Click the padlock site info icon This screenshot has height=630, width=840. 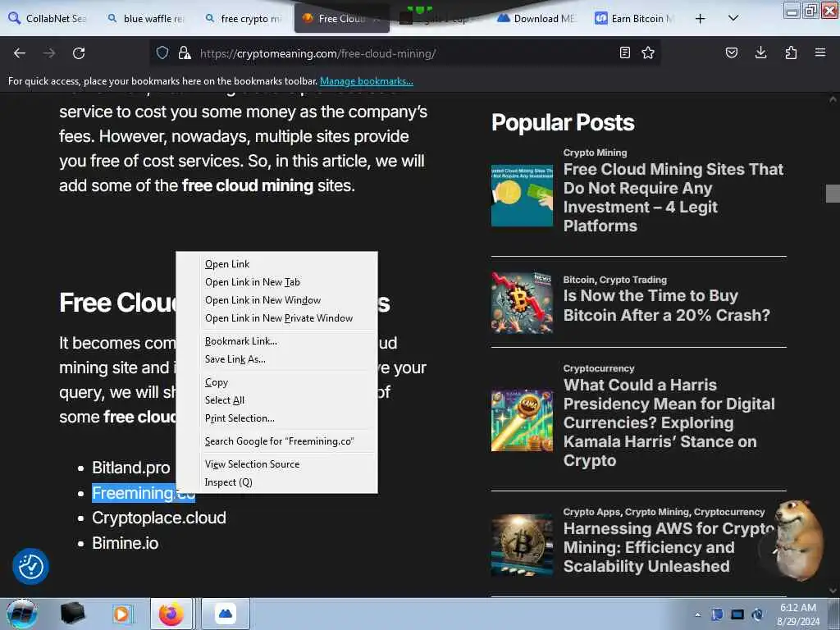point(185,53)
